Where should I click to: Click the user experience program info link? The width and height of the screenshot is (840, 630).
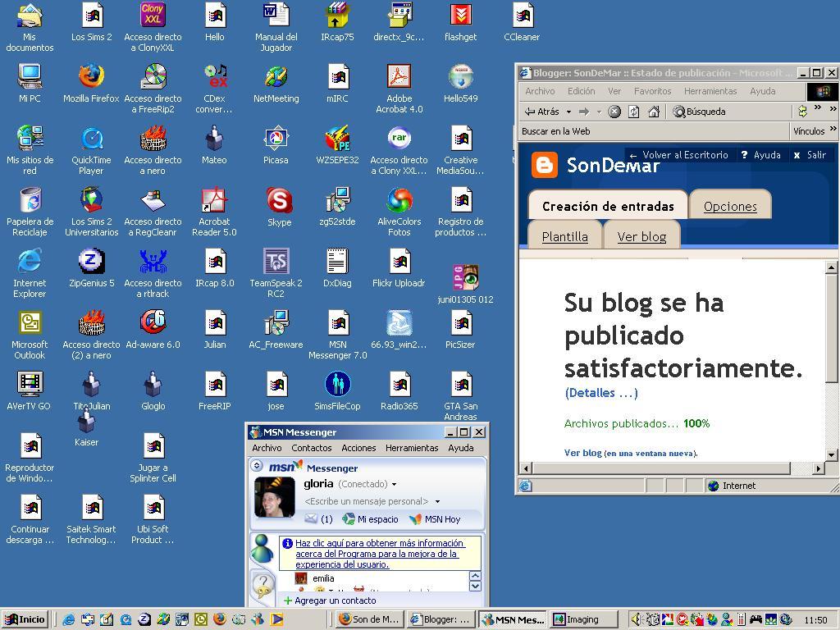click(x=379, y=554)
